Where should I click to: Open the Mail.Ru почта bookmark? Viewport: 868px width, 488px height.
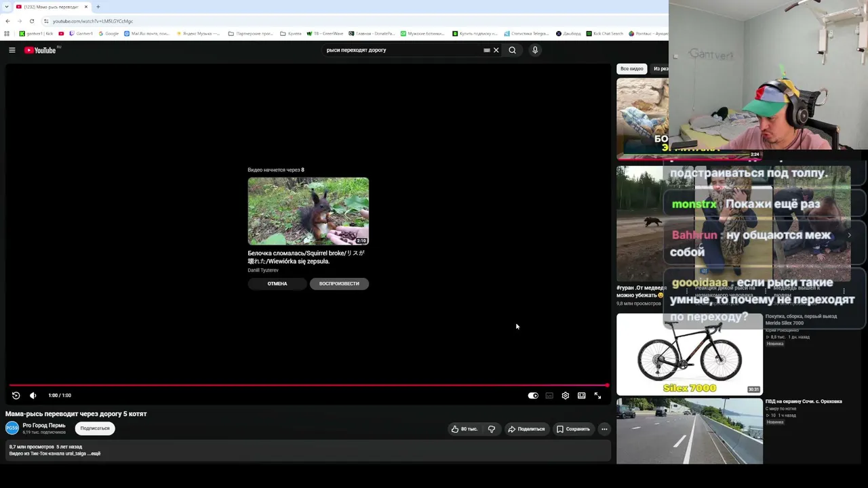pos(146,33)
